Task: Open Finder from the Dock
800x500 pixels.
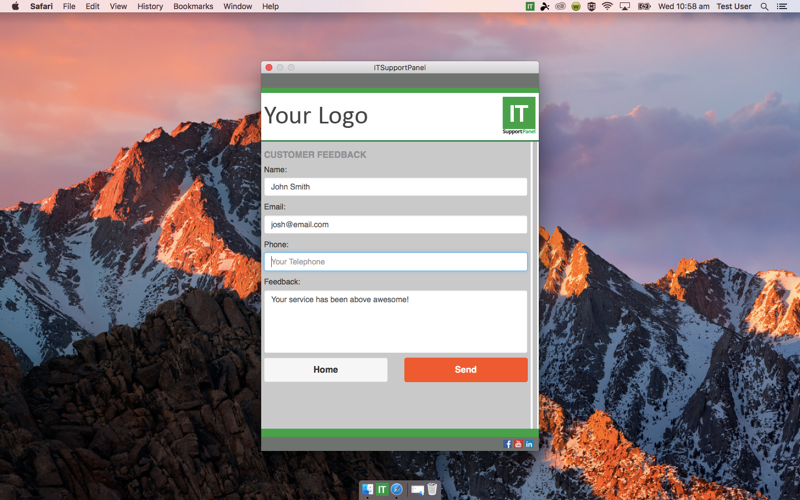Action: click(x=367, y=489)
